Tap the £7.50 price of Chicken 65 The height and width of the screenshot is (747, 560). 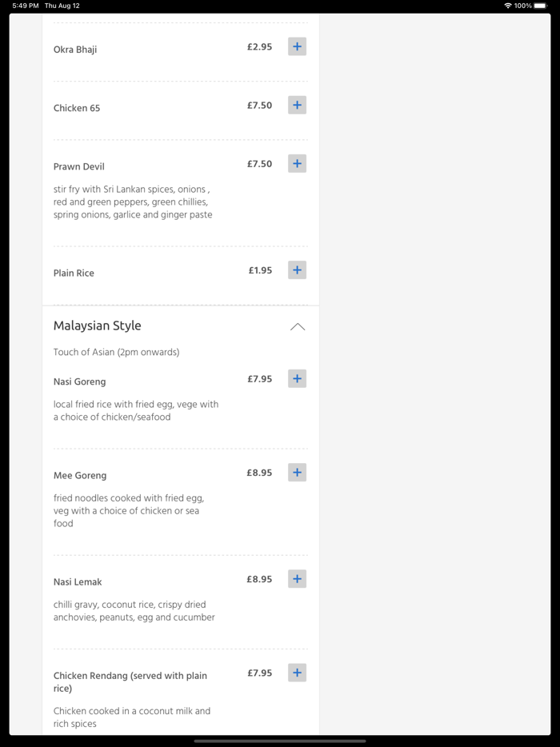click(x=259, y=106)
